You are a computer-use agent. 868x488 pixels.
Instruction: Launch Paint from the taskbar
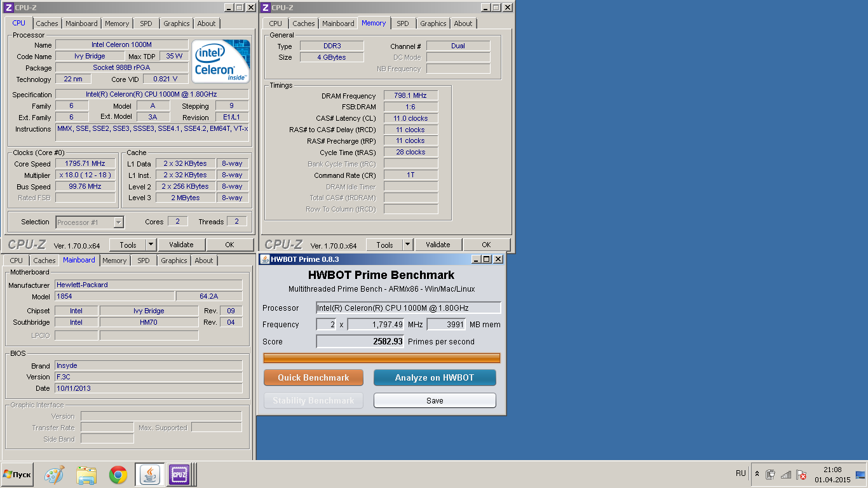(54, 475)
